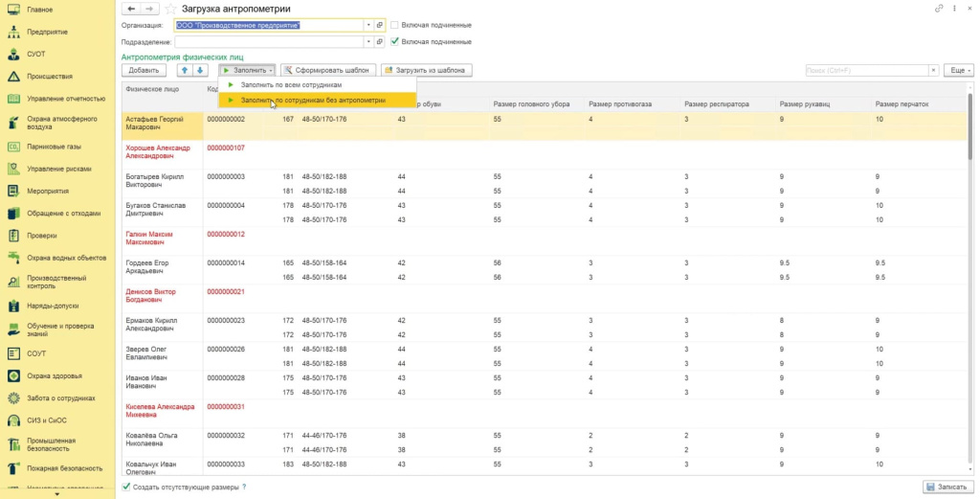Clear the search field with X

pos(934,70)
